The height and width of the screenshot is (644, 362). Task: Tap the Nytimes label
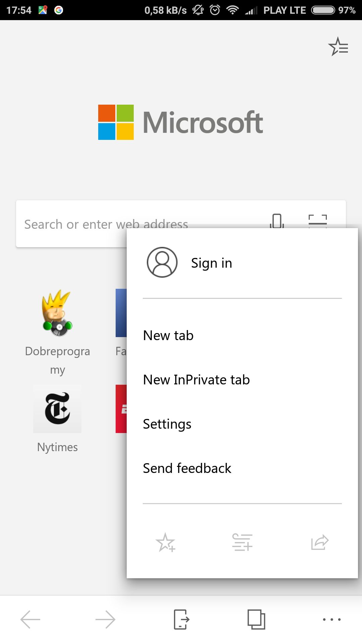(x=57, y=447)
